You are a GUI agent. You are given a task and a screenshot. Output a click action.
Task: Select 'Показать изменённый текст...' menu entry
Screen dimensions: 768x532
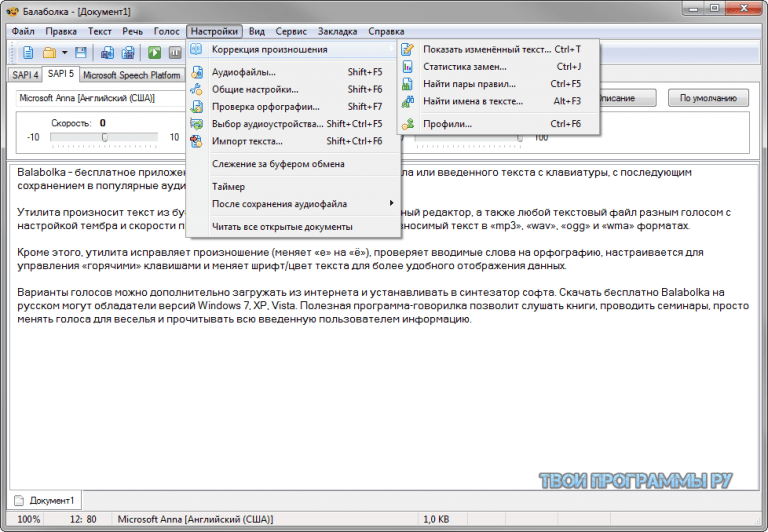coord(486,49)
